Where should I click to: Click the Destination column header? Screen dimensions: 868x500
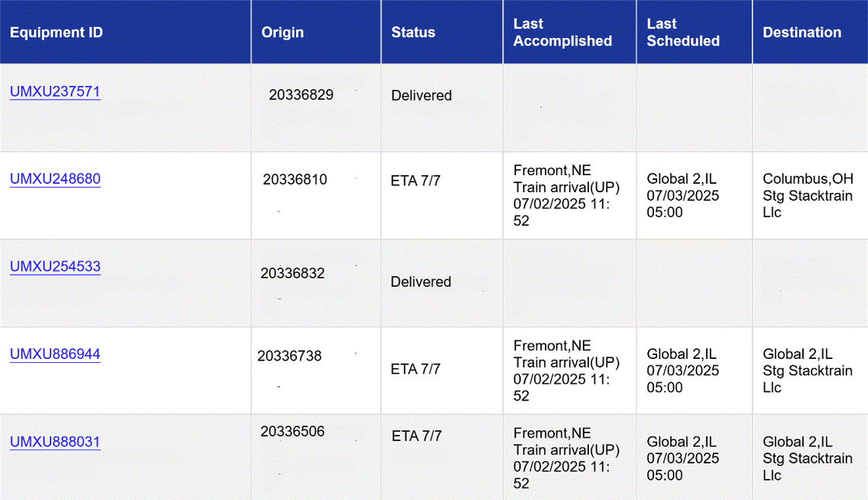coord(801,32)
